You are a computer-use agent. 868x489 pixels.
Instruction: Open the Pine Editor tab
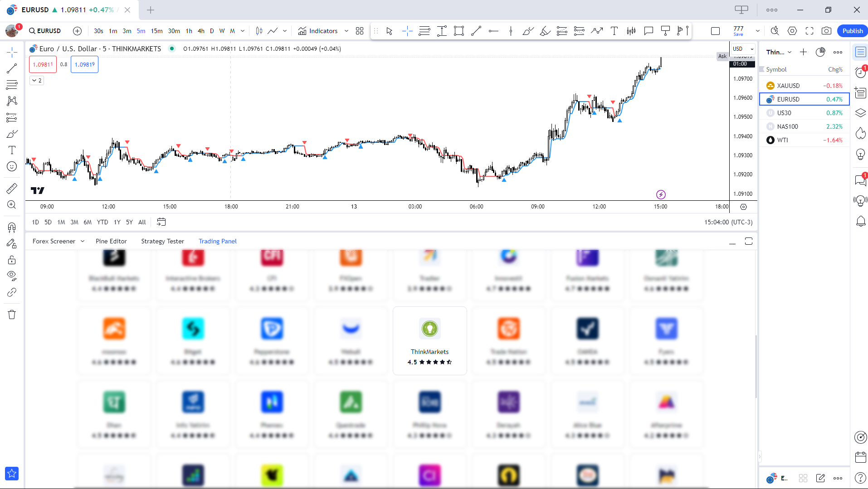(x=111, y=241)
